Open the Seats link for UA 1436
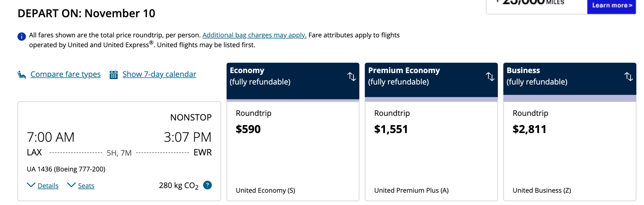 click(x=86, y=186)
